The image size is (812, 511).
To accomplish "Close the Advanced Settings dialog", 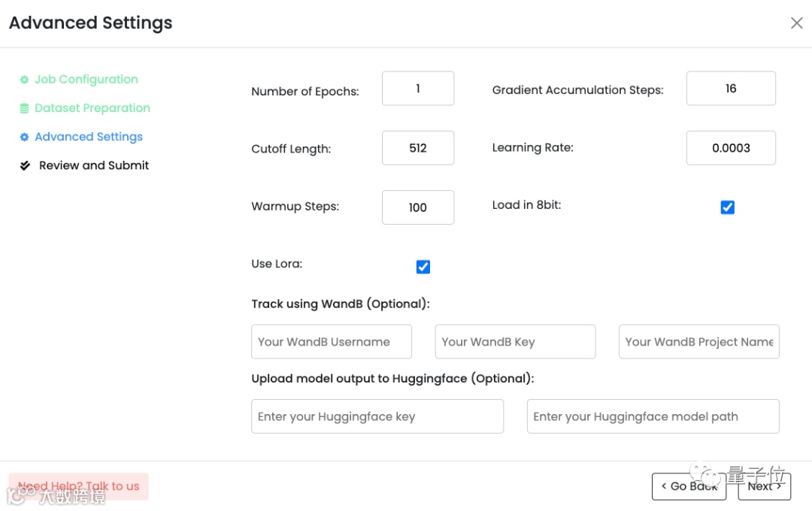I will 797,23.
